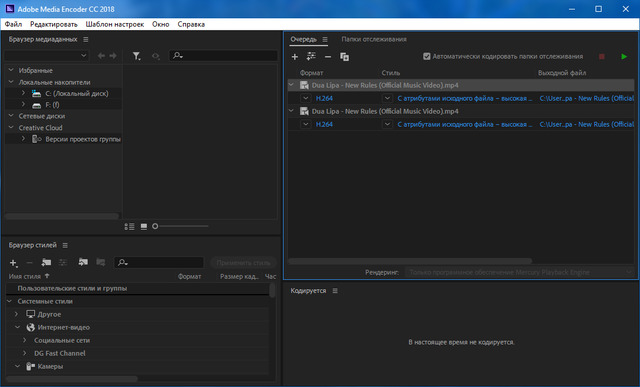The image size is (640, 387).
Task: Click the Queue panel horizontal scrollbar
Action: [410, 261]
